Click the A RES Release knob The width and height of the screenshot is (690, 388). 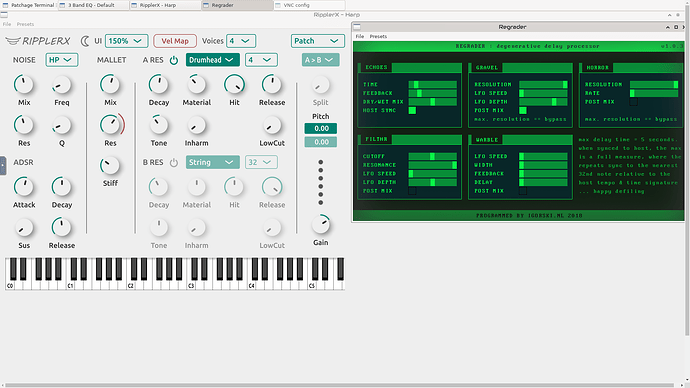point(272,84)
